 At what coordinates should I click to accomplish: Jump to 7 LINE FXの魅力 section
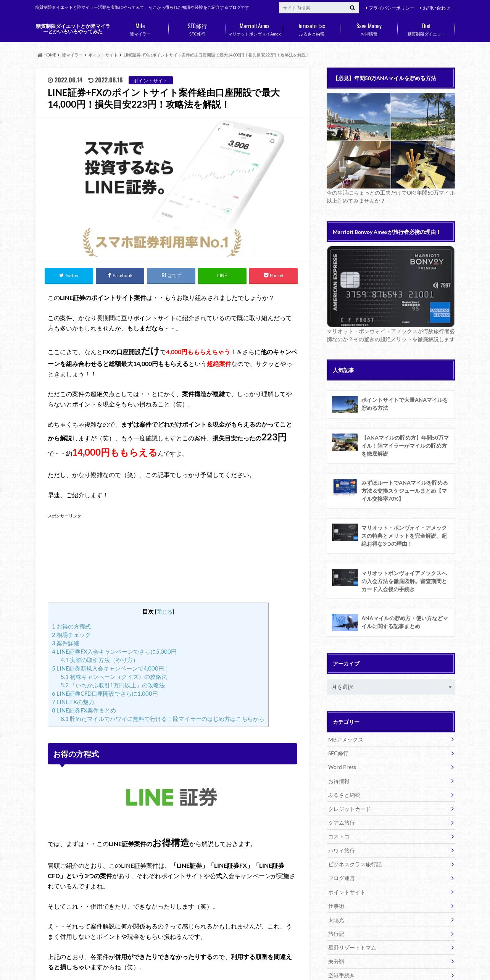(x=73, y=702)
